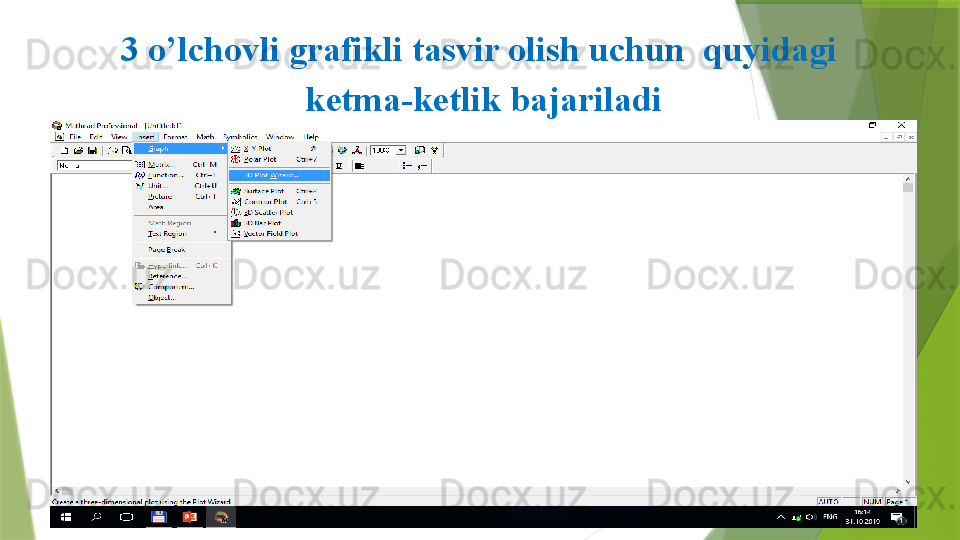Insert a Page Break
Screen dimensions: 960x540
click(167, 249)
